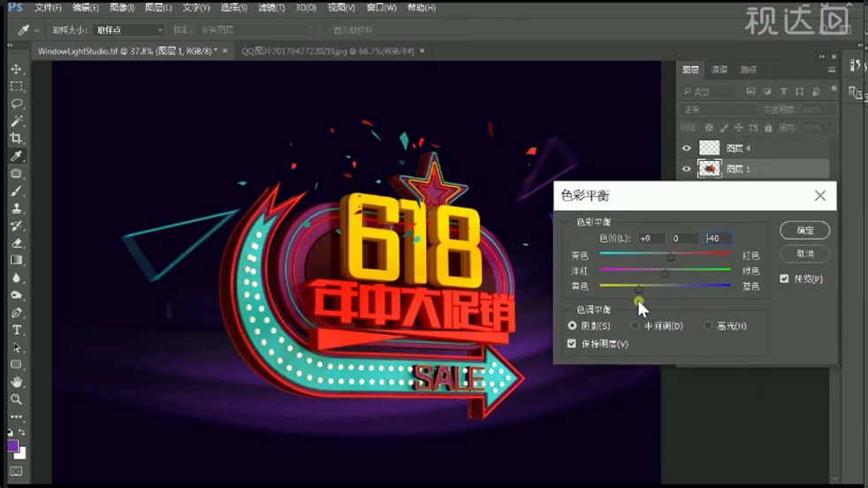868x488 pixels.
Task: Switch to QQ图片20170427220219.jpg document tab
Action: 328,51
